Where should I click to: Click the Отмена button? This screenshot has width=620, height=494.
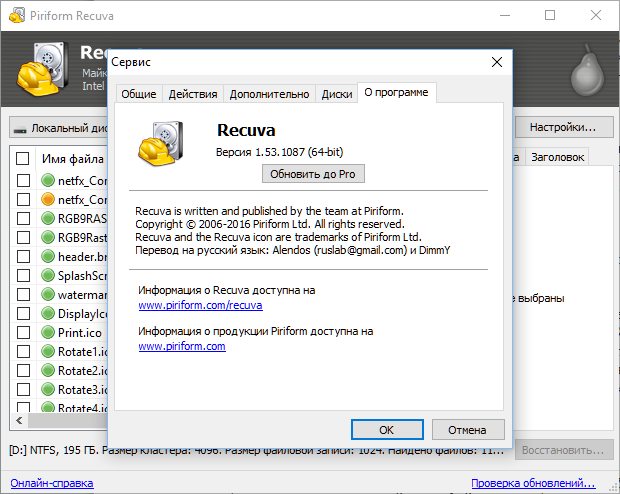pyautogui.click(x=468, y=430)
